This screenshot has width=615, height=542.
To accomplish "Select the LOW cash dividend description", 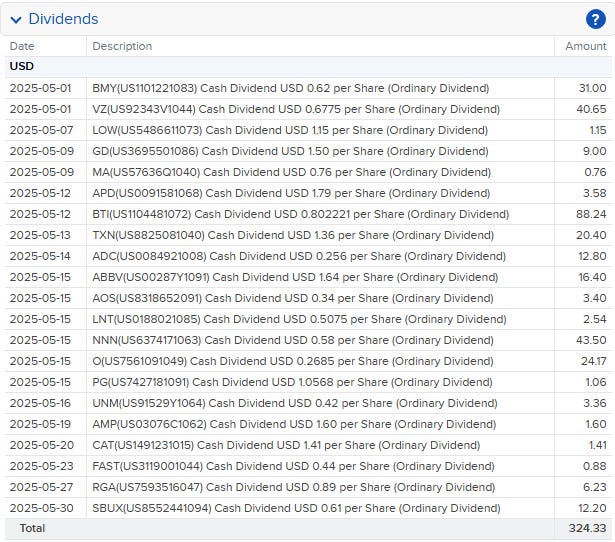I will pos(290,130).
